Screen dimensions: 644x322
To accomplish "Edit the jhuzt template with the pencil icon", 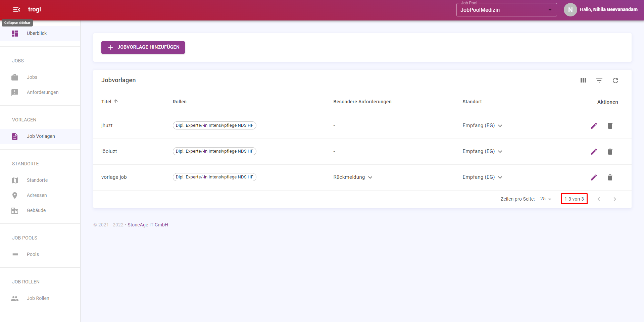I will pos(594,126).
